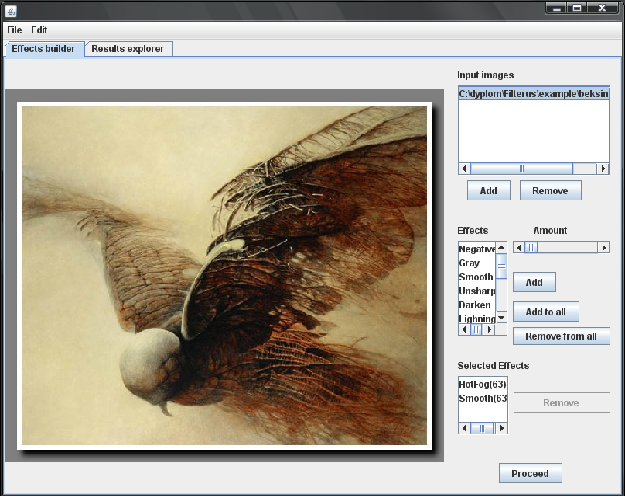Click the Proceed button

530,473
